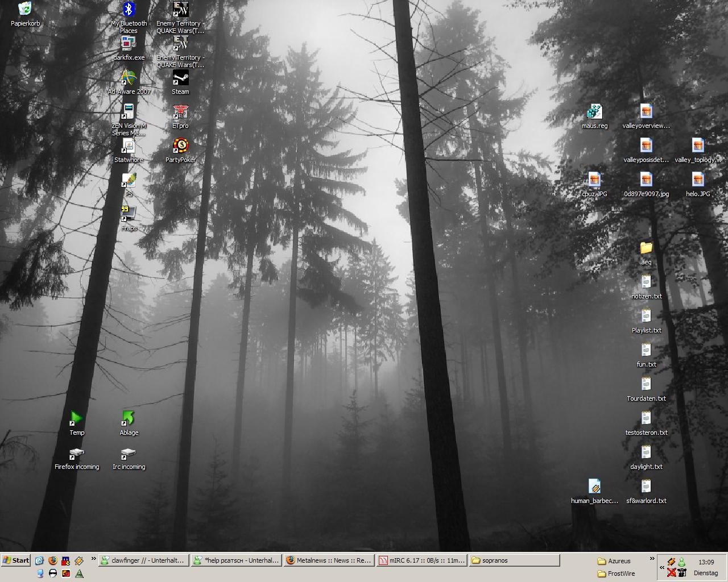Image resolution: width=728 pixels, height=582 pixels.
Task: Switch to mIRC 6.17 taskbar window
Action: [422, 560]
